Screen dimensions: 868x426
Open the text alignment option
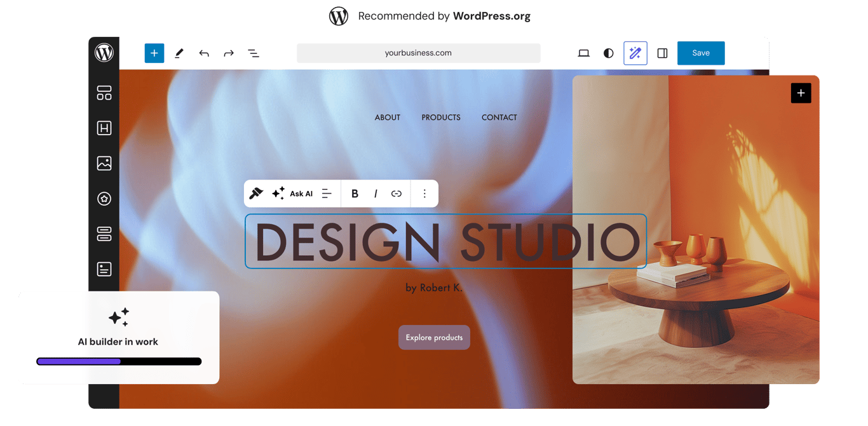pyautogui.click(x=327, y=194)
